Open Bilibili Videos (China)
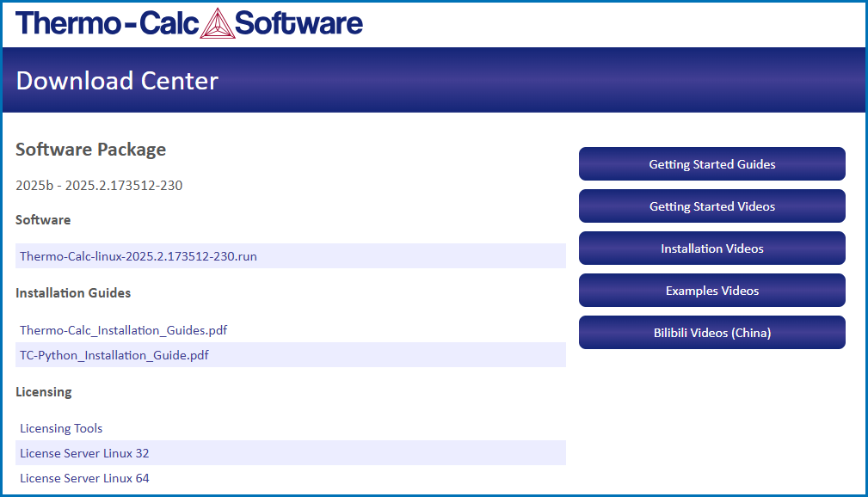Viewport: 868px width, 497px height. pos(712,332)
